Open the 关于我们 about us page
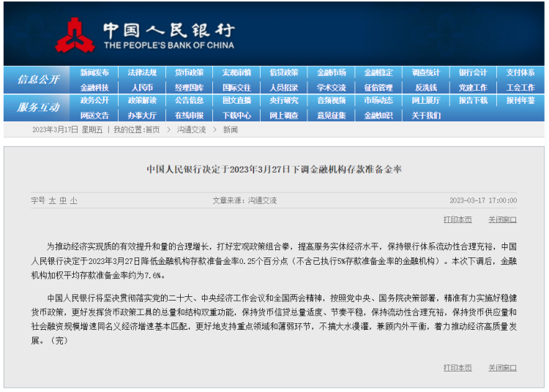The height and width of the screenshot is (392, 549). point(426,116)
